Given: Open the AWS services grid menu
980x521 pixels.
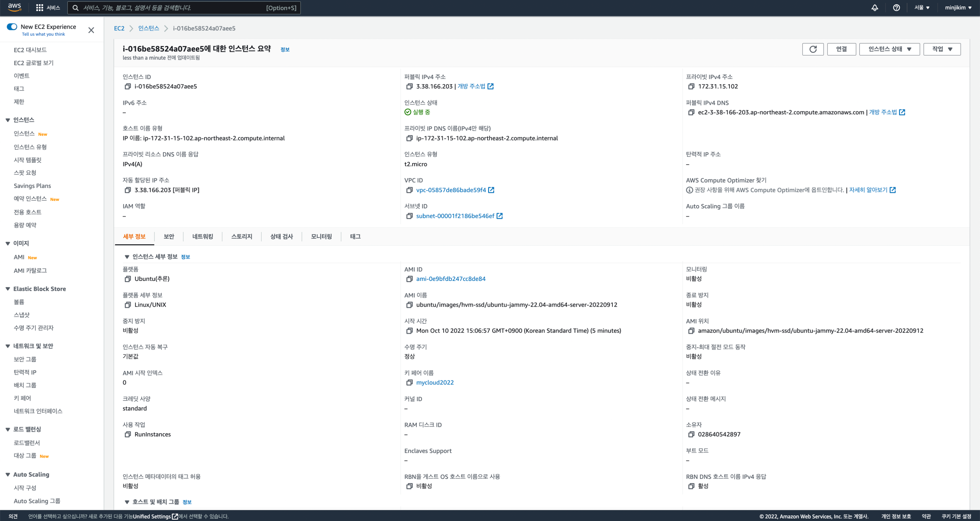Looking at the screenshot, I should [40, 8].
